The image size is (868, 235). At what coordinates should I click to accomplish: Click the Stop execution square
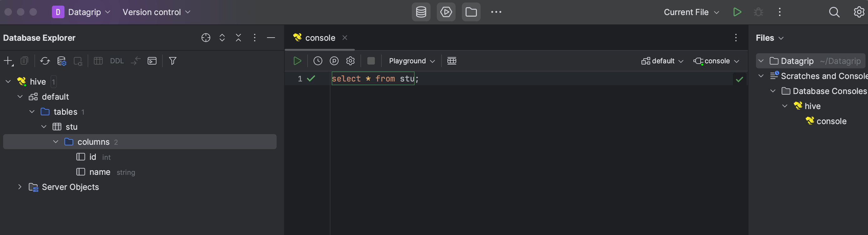point(371,61)
